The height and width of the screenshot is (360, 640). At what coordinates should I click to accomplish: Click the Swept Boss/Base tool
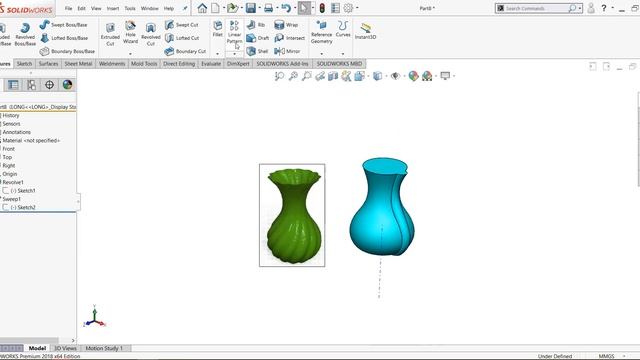63,25
